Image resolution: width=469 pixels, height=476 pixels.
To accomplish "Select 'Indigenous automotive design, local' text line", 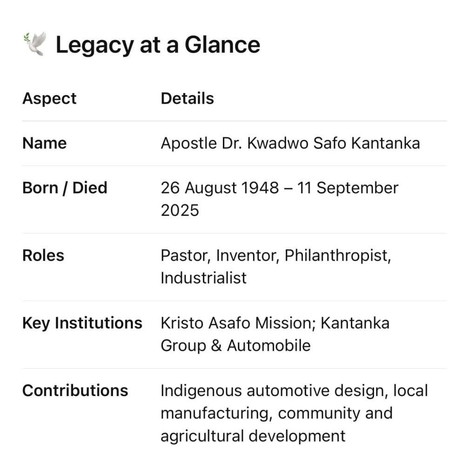I will tap(295, 391).
